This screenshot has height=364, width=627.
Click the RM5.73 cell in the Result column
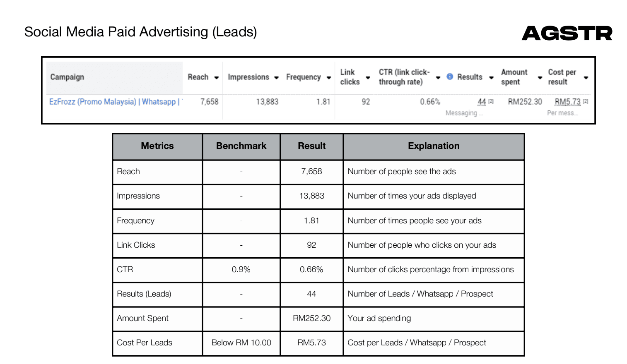click(x=312, y=343)
